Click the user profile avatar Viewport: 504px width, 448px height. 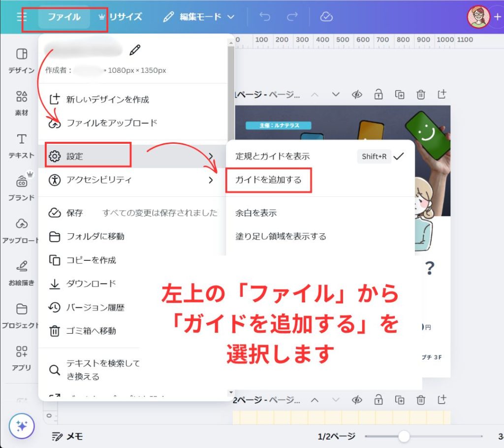pyautogui.click(x=478, y=17)
